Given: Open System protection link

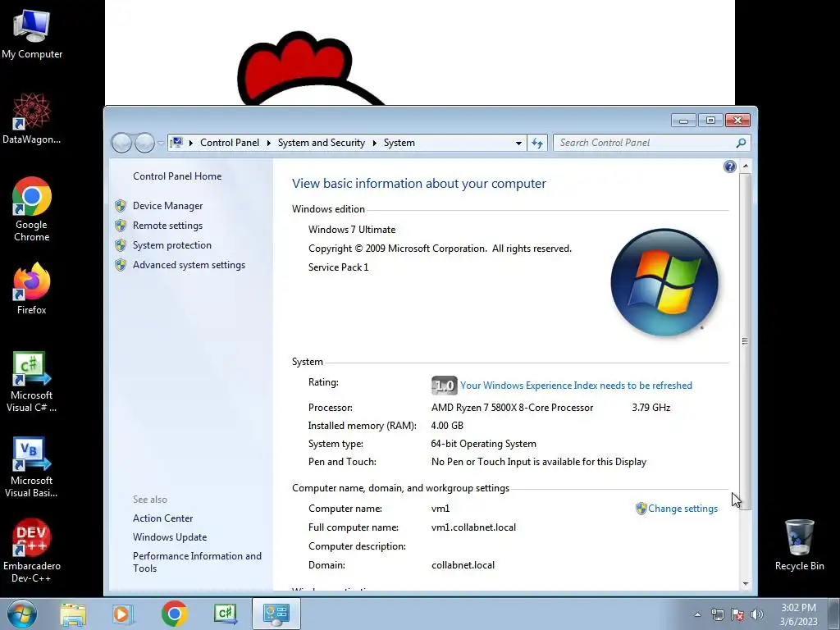Looking at the screenshot, I should [x=172, y=245].
